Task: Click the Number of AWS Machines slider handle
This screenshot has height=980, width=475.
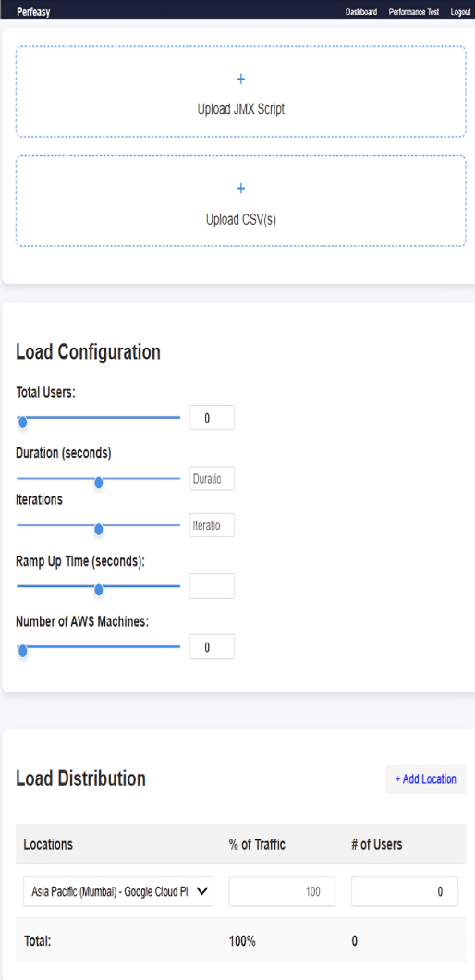Action: [x=22, y=651]
